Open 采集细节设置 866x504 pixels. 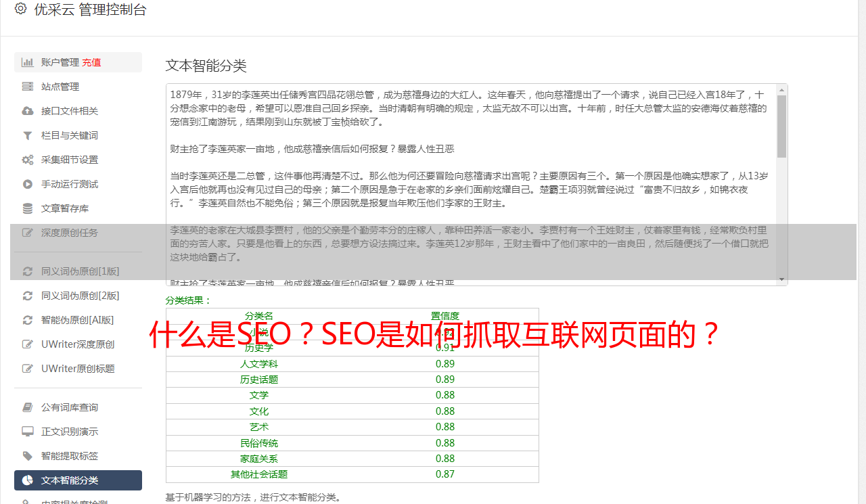[x=78, y=160]
